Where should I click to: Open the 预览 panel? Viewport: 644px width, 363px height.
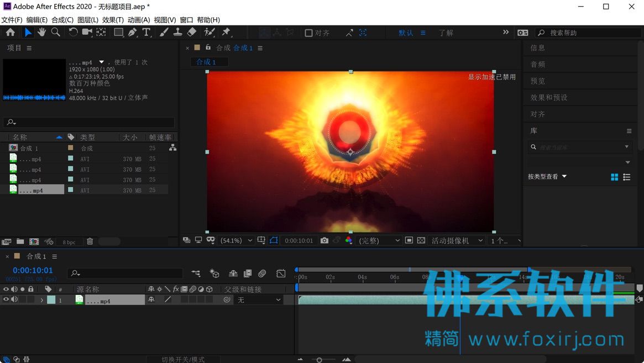(538, 81)
